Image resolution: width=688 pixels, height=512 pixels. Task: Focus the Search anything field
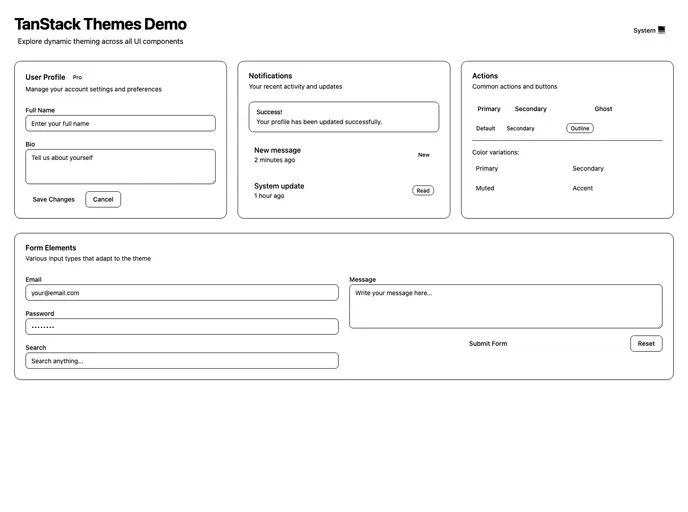(182, 361)
